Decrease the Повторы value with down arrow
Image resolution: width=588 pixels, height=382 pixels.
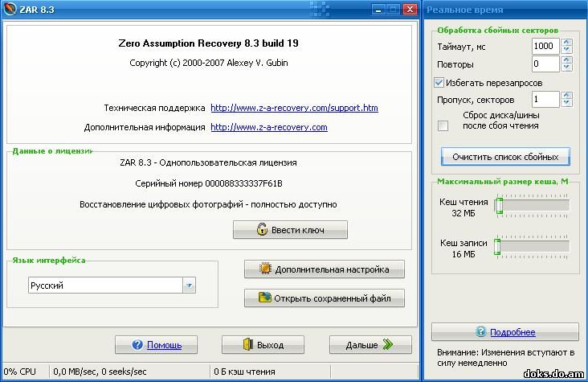566,68
